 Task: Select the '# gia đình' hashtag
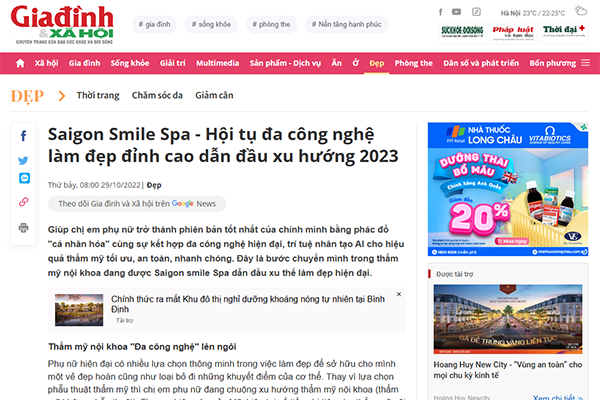(154, 24)
